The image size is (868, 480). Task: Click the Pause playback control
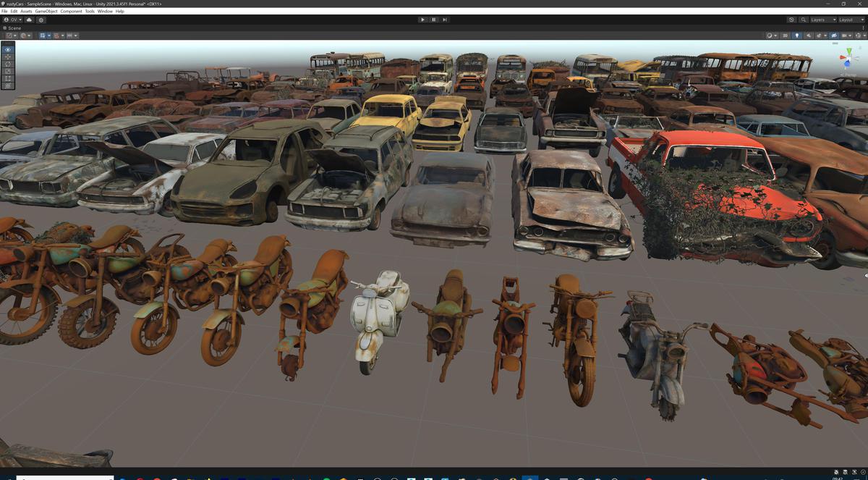point(433,20)
